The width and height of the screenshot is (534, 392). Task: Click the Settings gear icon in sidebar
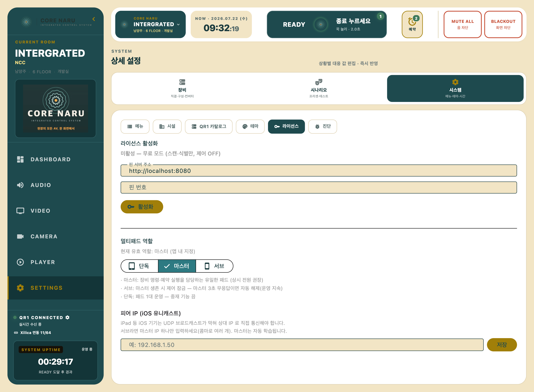pyautogui.click(x=20, y=288)
